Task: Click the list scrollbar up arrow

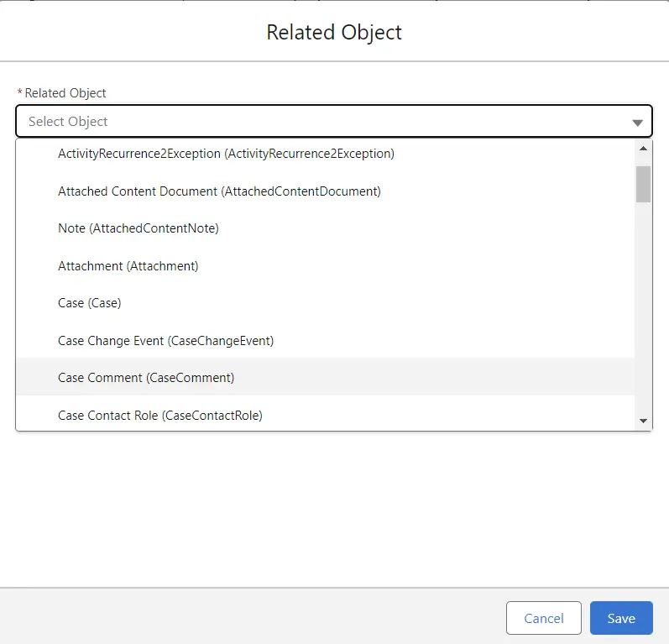Action: click(643, 149)
